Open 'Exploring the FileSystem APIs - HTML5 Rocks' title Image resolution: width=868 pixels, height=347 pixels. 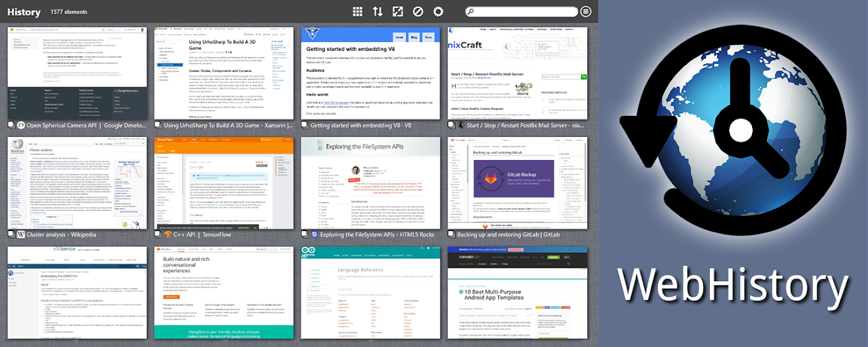pyautogui.click(x=377, y=234)
